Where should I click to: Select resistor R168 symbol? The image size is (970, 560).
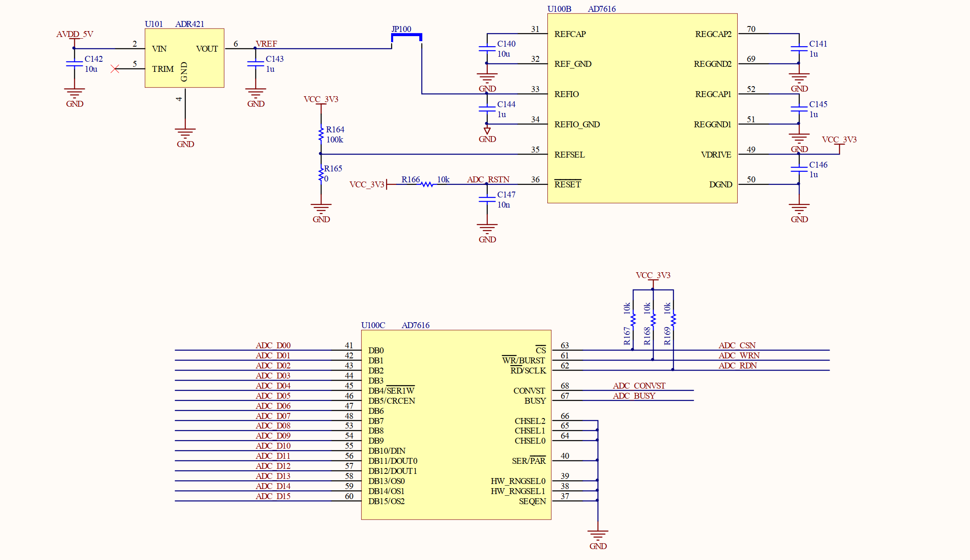point(653,319)
